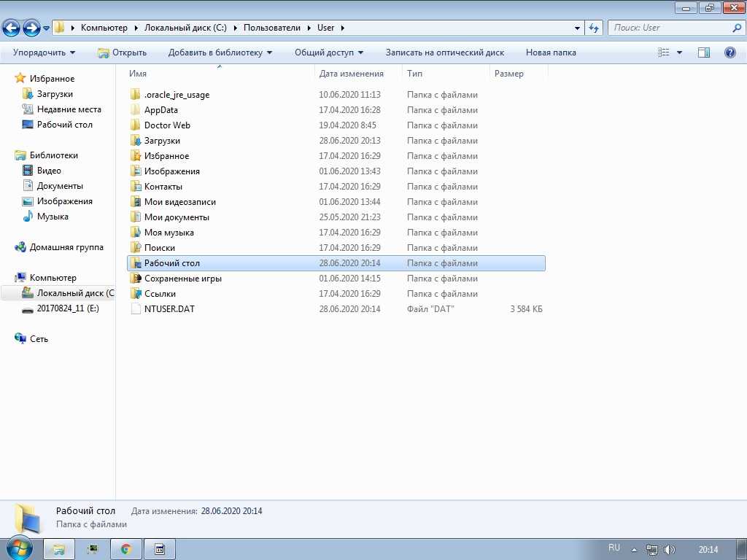Click the refresh button beside address bar
747x560 pixels.
(594, 28)
